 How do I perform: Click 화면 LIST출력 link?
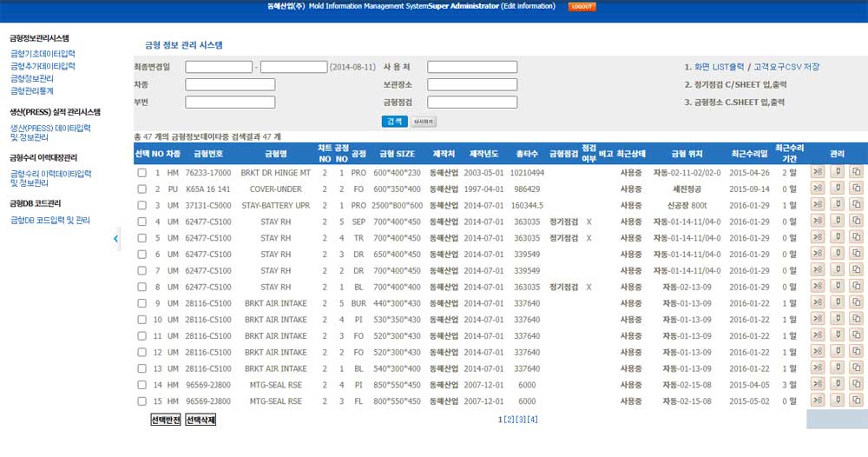click(x=719, y=67)
